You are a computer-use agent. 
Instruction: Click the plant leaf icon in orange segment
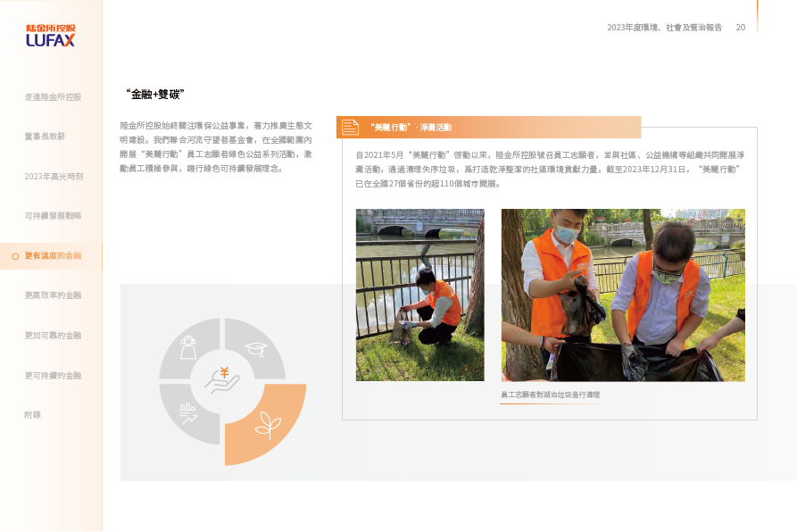point(267,426)
